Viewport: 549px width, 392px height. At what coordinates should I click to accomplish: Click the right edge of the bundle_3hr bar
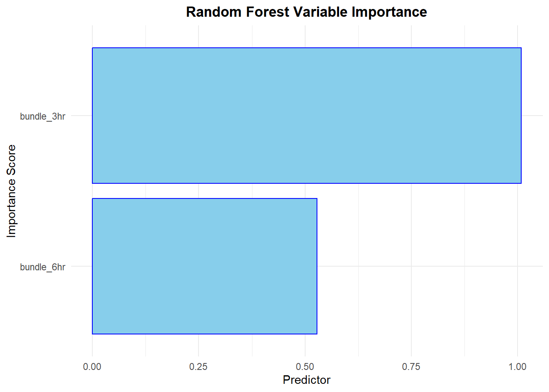pos(521,116)
